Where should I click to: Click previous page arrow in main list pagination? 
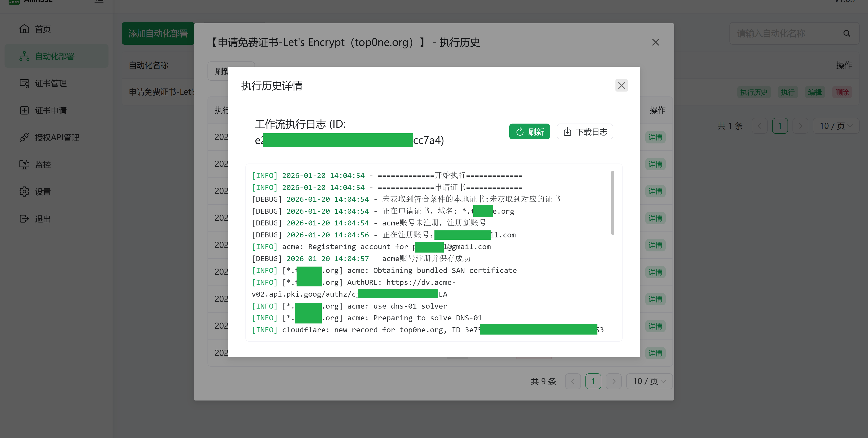(x=759, y=126)
